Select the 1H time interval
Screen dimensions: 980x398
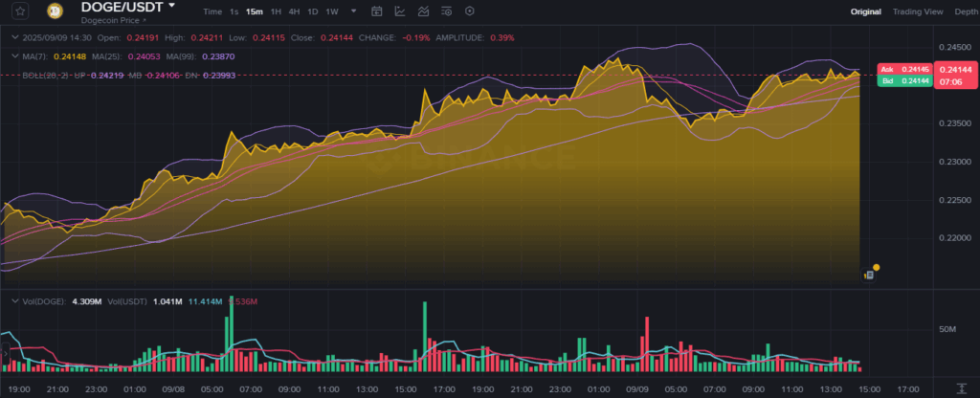(276, 11)
